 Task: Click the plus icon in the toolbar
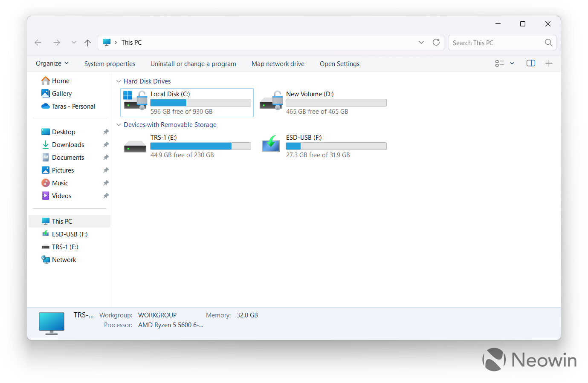[x=549, y=63]
